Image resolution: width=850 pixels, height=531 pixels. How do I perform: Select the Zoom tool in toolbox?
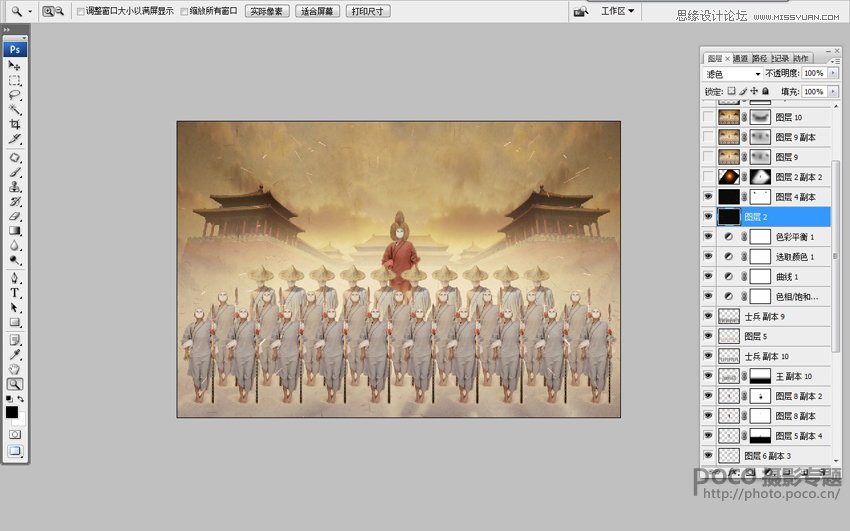coord(15,384)
